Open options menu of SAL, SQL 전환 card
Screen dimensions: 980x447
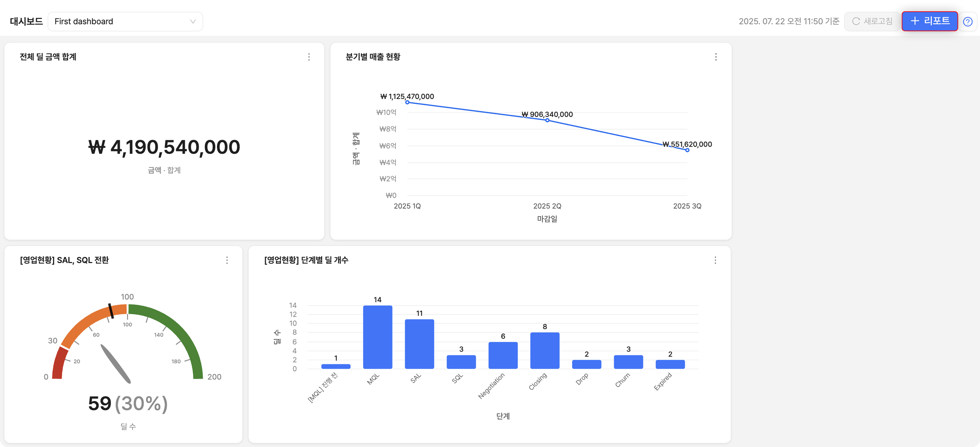pyautogui.click(x=227, y=260)
